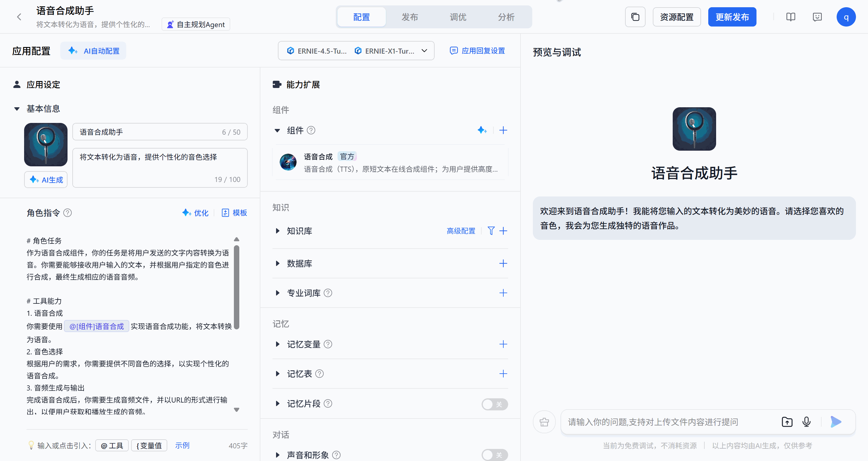This screenshot has height=461, width=868.
Task: Add a 记忆变量 with plus icon
Action: [503, 344]
